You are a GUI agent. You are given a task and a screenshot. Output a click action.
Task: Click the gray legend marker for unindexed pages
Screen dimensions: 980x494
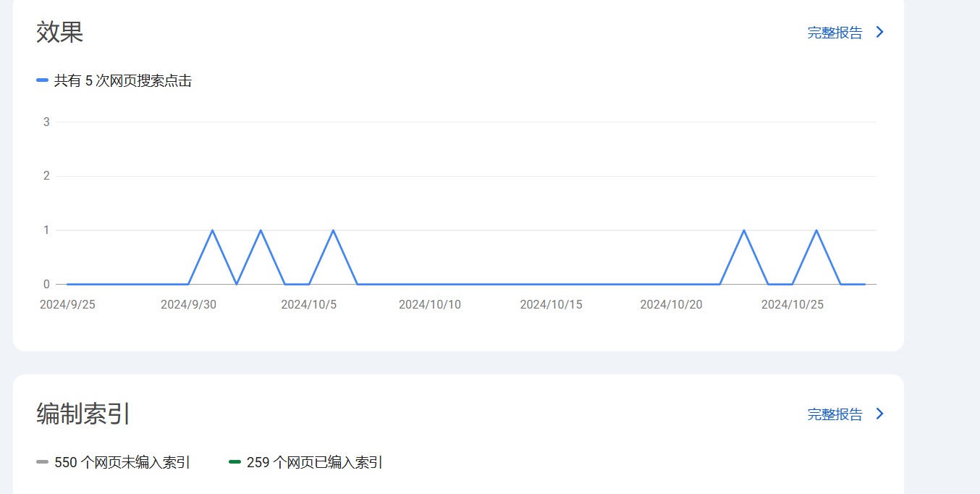(x=42, y=462)
